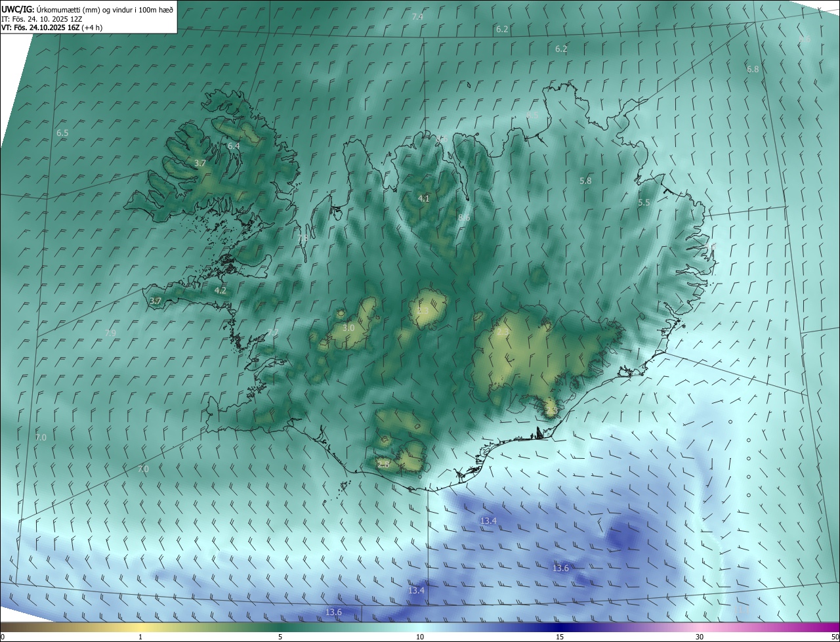
Task: Click the 5.5 value on the map
Action: click(644, 203)
